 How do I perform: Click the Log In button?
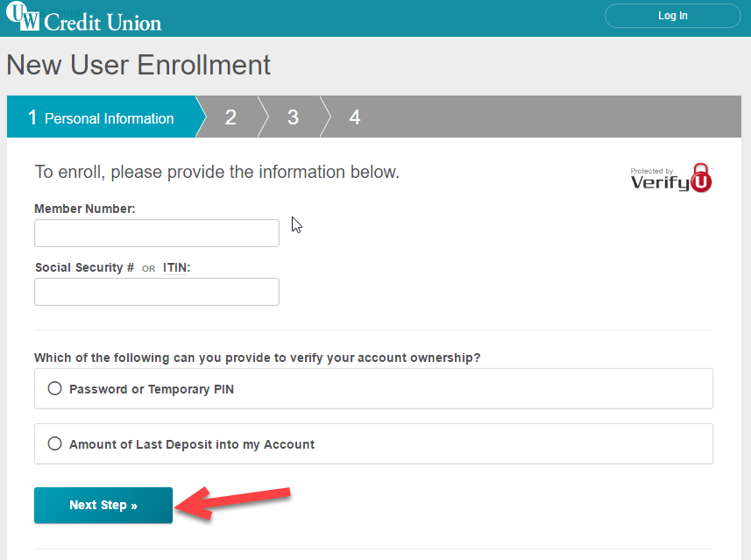point(672,16)
